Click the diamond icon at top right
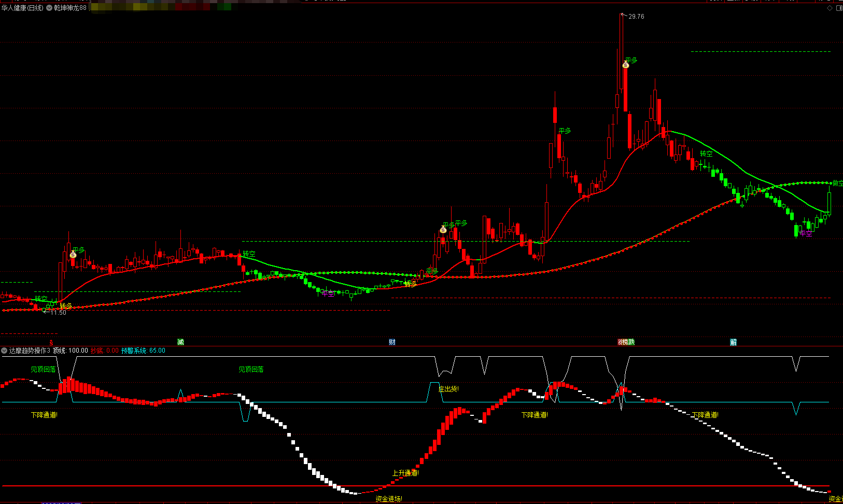 click(830, 8)
